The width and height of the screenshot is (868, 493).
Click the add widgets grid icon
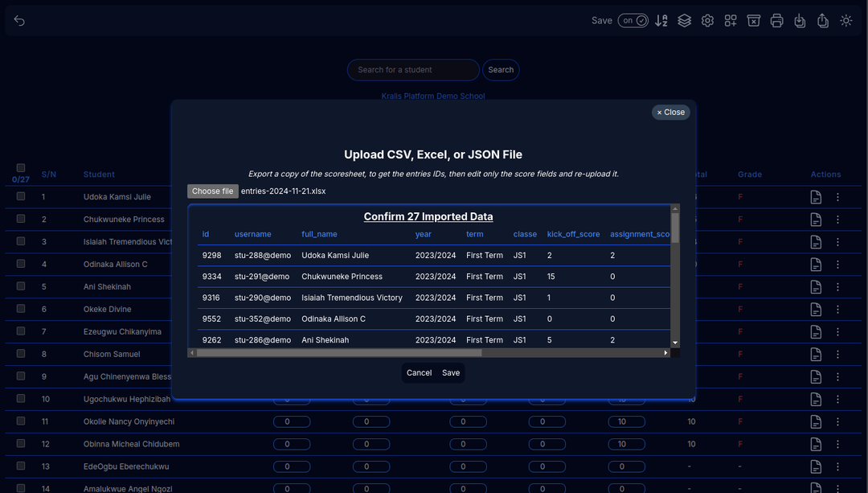point(731,21)
